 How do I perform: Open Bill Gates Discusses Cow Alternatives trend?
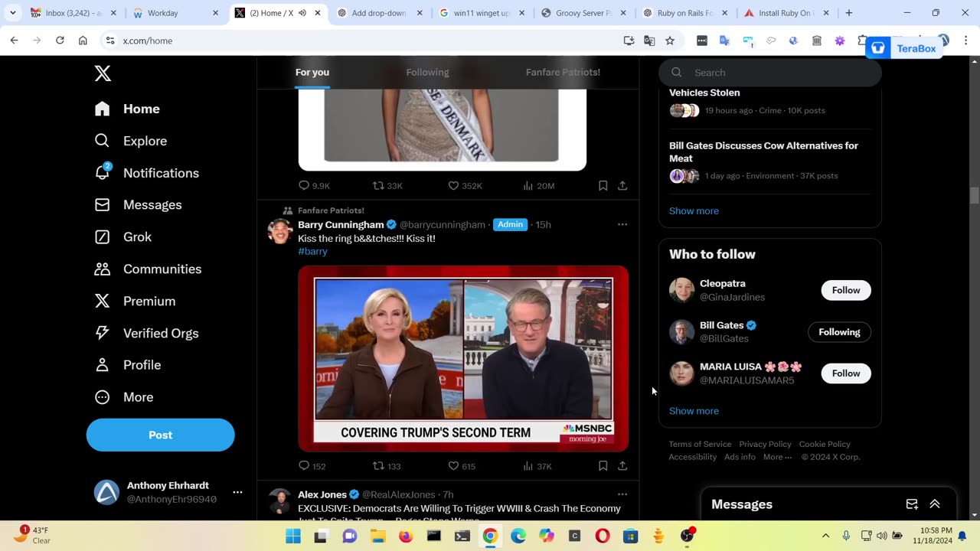pos(770,160)
